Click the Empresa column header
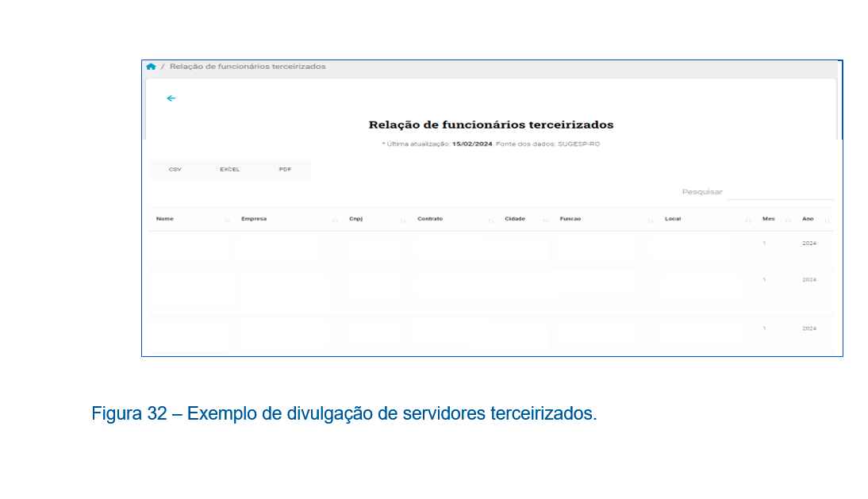Screen dimensions: 868x499 click(x=254, y=218)
